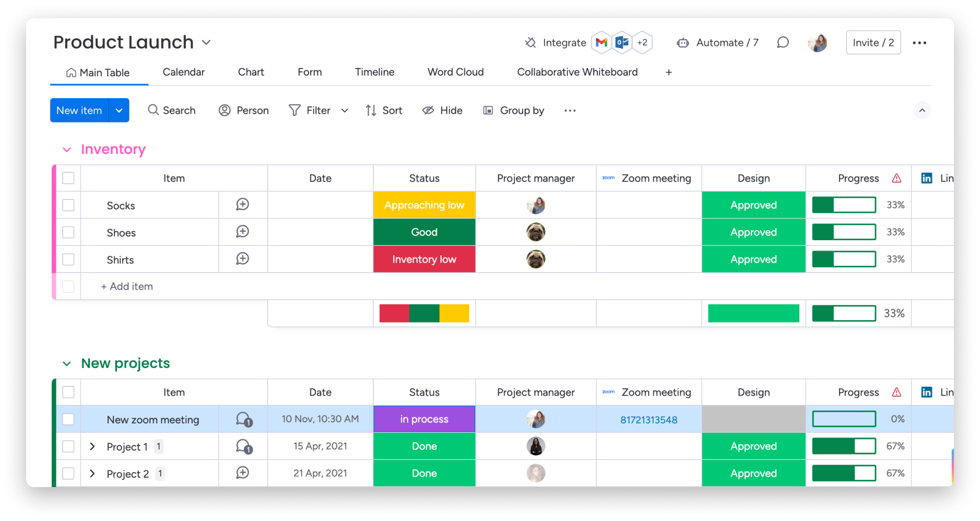
Task: Open zoom meeting link 81721313548
Action: coord(648,420)
